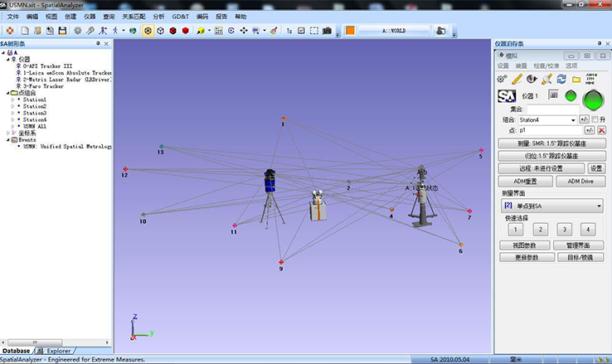Viewport: 612px width, 364px height.
Task: Click the lifebuoy help icon in toolbar
Action: coord(10,31)
